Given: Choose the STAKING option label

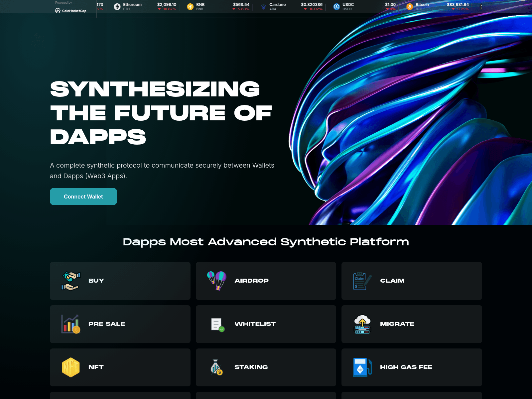Looking at the screenshot, I should click(251, 367).
